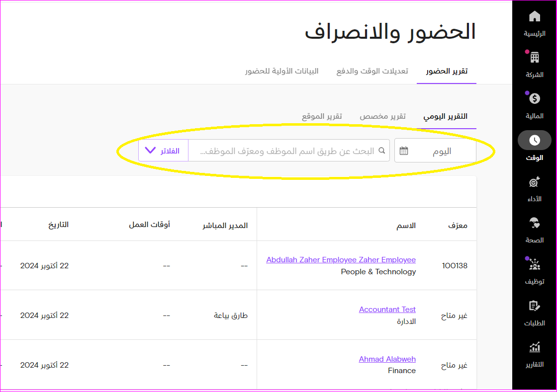The image size is (557, 392).
Task: Switch to Raw Attendance Data tab
Action: 281,71
